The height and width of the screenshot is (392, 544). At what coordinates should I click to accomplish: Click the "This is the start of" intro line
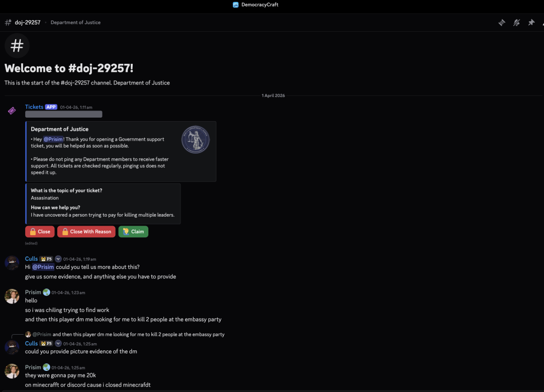pos(87,83)
